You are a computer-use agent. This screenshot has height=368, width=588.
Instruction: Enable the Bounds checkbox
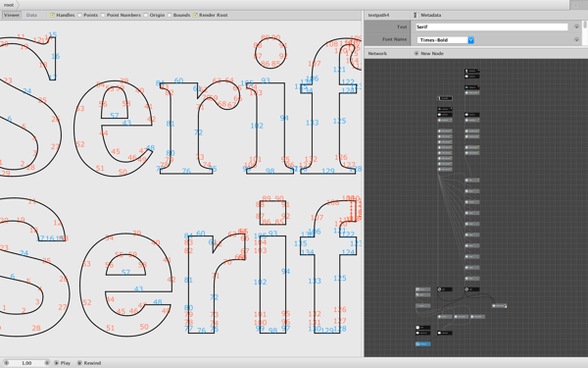[170, 15]
